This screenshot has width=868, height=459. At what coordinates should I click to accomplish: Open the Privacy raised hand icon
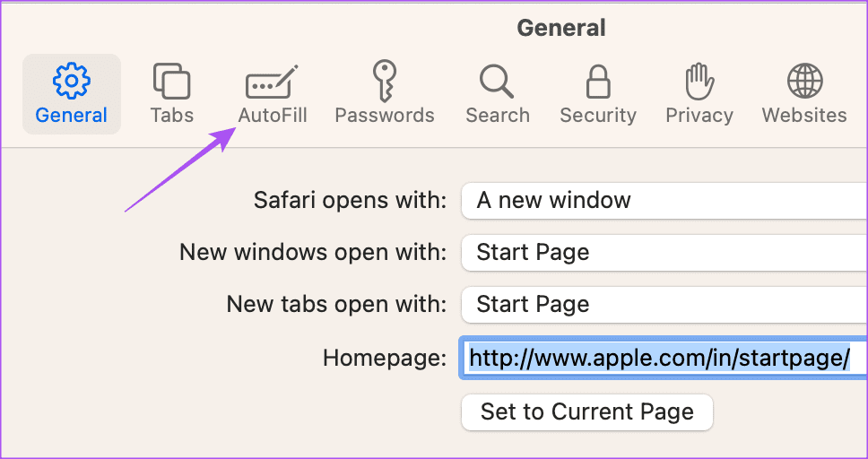(699, 81)
